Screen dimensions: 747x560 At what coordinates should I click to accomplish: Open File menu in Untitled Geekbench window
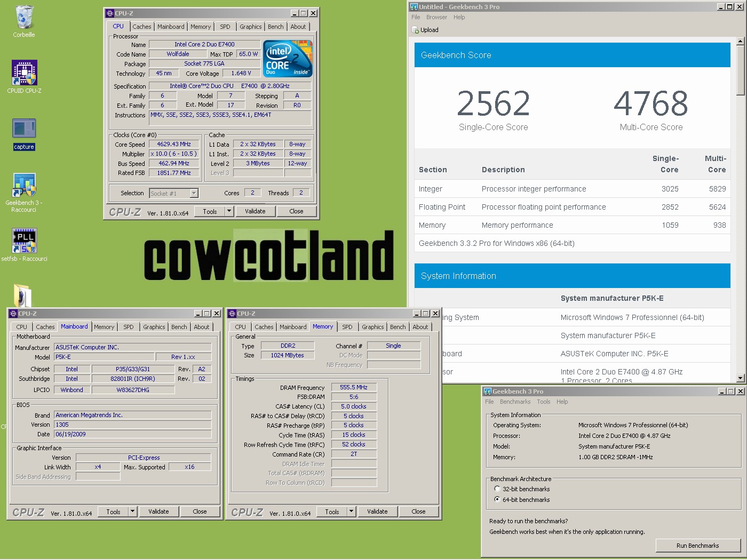tap(416, 17)
